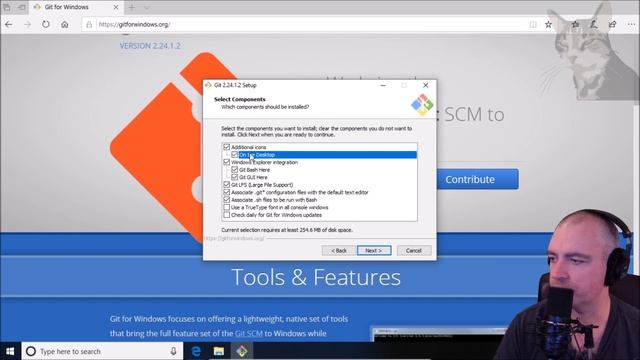Open Microsoft Edge from the taskbar
640x360 pixels.
click(196, 351)
